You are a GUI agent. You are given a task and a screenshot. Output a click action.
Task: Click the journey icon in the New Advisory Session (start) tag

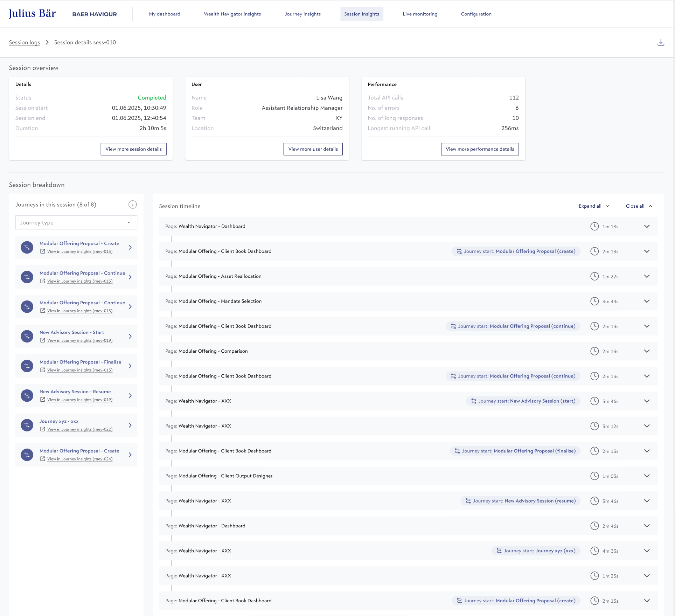(474, 401)
